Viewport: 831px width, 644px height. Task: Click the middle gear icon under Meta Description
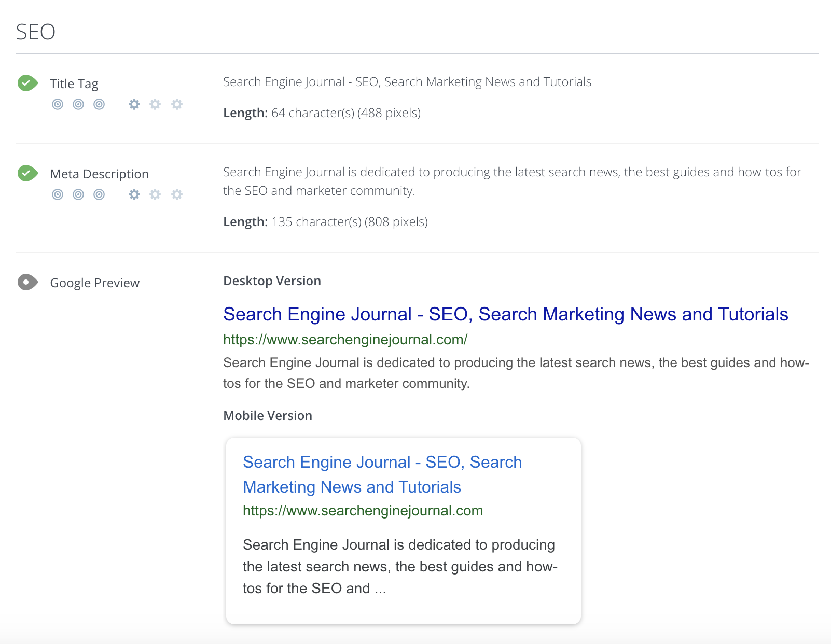[x=155, y=194]
